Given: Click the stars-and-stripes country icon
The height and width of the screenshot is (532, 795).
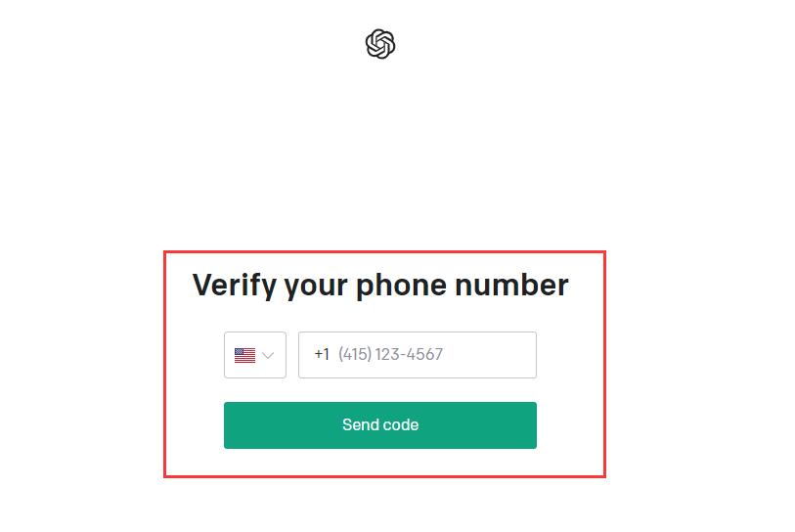Looking at the screenshot, I should pyautogui.click(x=244, y=355).
